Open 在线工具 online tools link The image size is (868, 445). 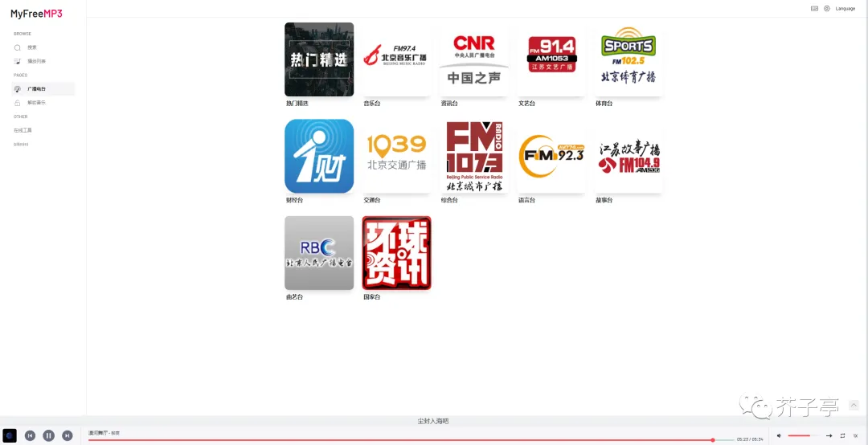pyautogui.click(x=23, y=131)
